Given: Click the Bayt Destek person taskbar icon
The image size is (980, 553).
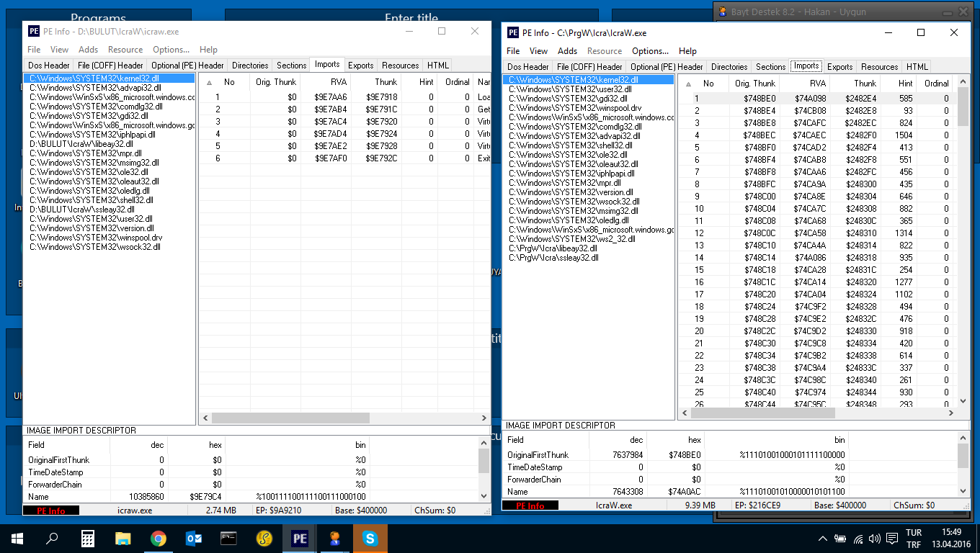Looking at the screenshot, I should tap(335, 539).
